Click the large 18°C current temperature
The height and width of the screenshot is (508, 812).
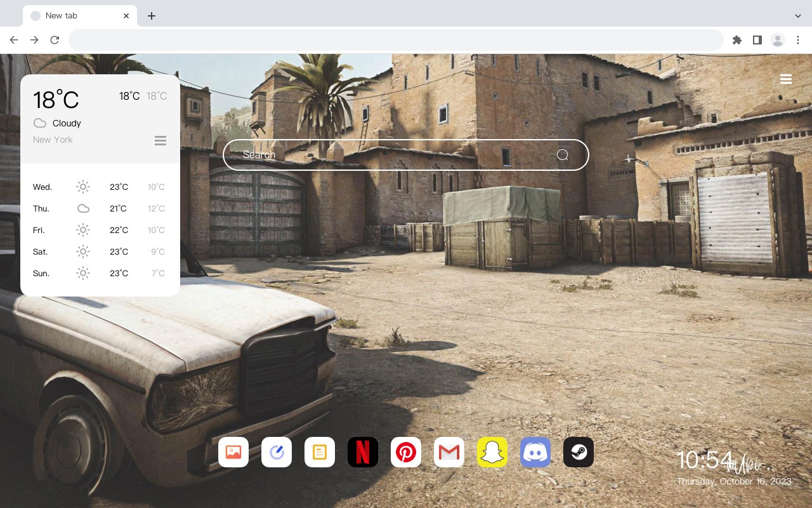56,100
